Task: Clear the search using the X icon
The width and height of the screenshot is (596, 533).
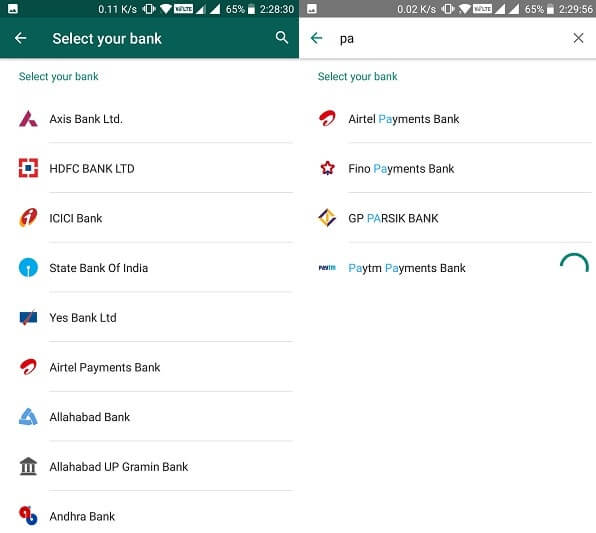Action: tap(578, 38)
